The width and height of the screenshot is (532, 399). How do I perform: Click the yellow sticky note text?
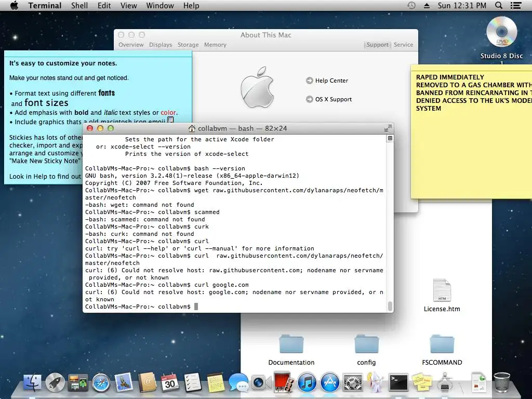pyautogui.click(x=474, y=92)
